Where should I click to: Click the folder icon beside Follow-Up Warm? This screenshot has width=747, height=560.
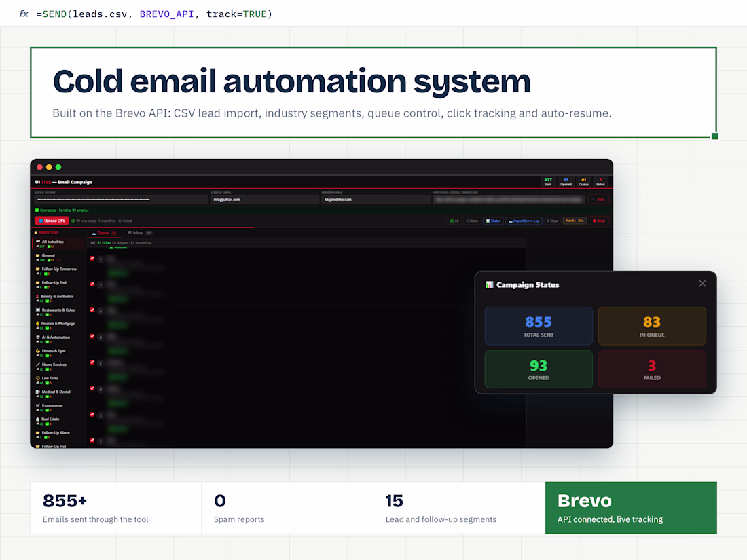pyautogui.click(x=37, y=433)
